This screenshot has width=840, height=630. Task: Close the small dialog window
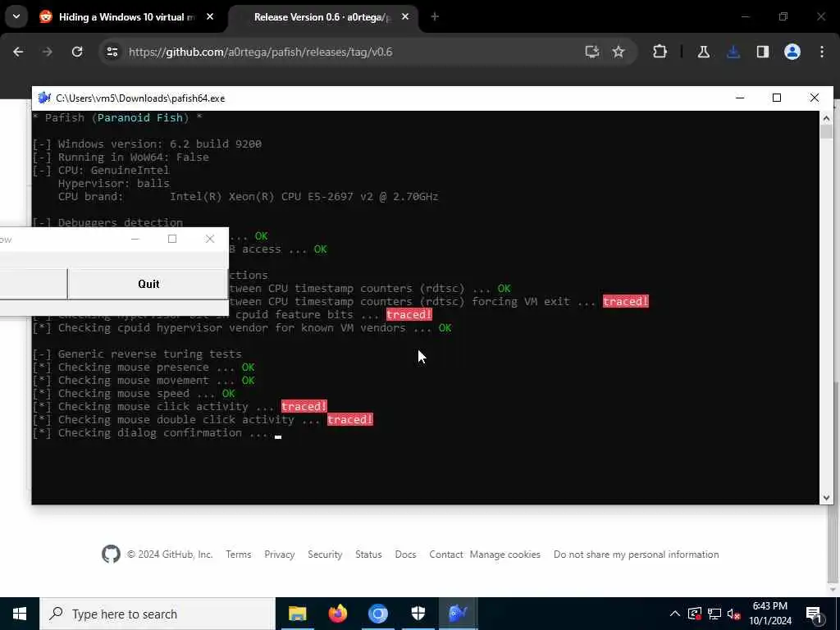tap(210, 239)
